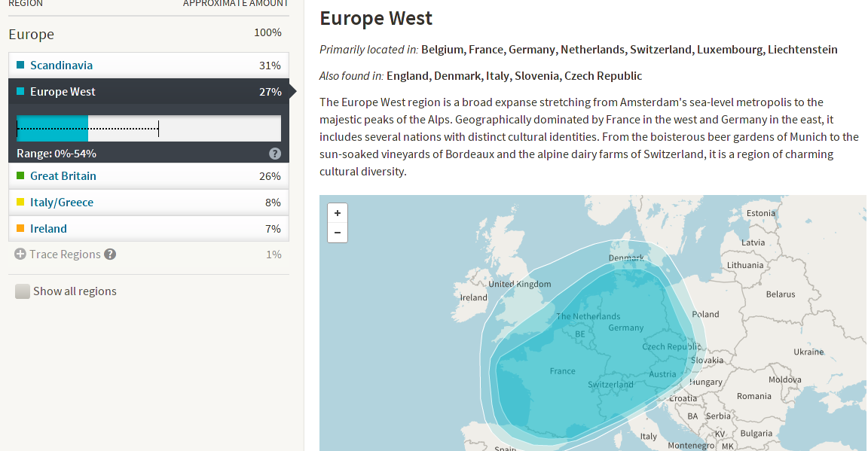This screenshot has width=868, height=451.
Task: Click Romania label on the map
Action: [754, 396]
